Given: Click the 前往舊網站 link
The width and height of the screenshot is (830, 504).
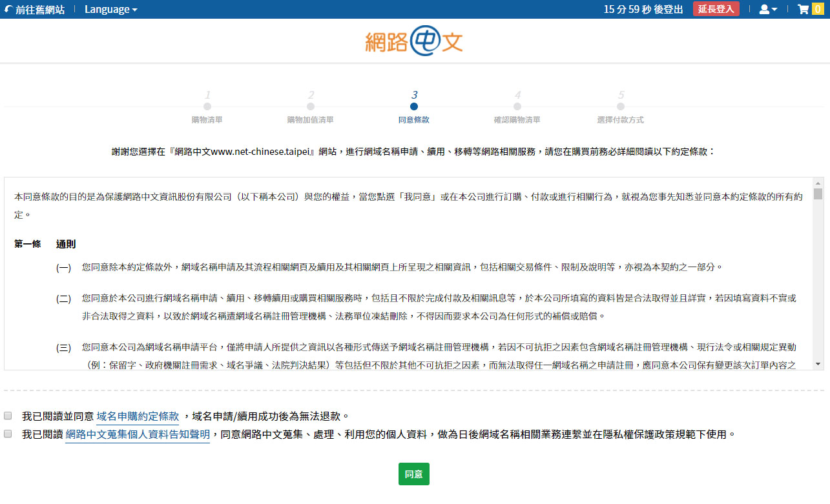Looking at the screenshot, I should pos(34,10).
